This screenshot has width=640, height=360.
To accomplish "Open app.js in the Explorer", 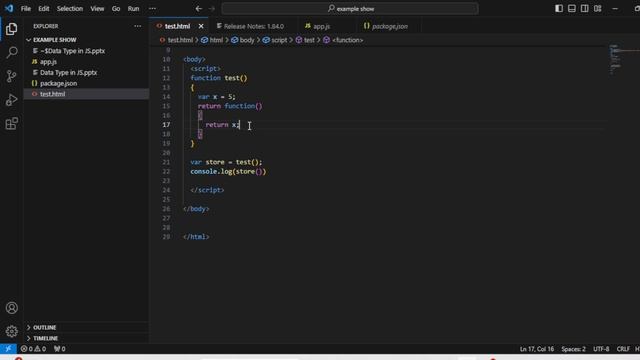I will 48,62.
